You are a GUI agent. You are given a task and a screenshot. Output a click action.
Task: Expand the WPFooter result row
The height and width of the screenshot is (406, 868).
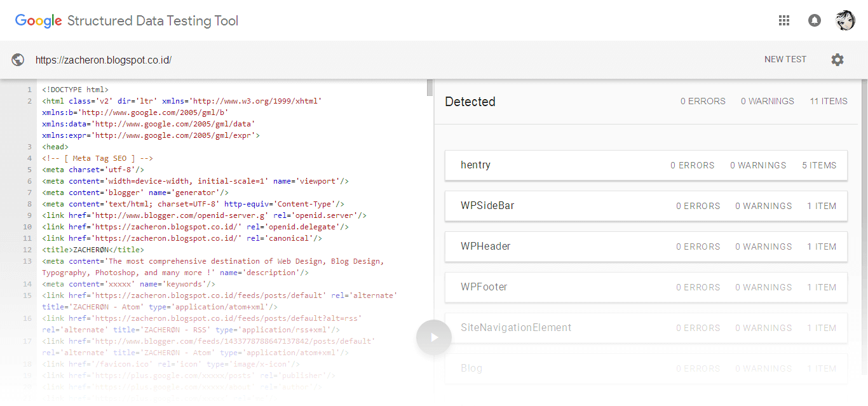point(646,287)
